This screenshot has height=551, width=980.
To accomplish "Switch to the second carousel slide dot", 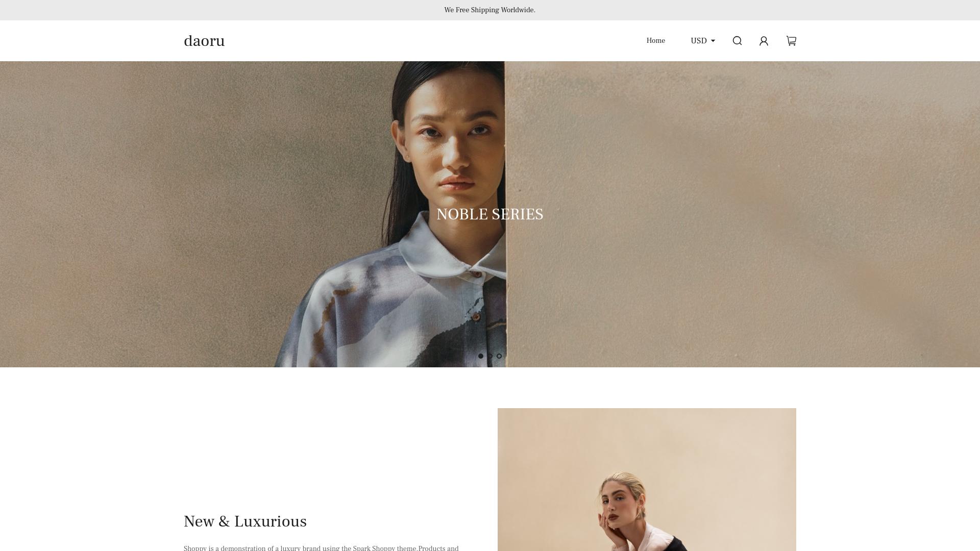I will click(490, 356).
